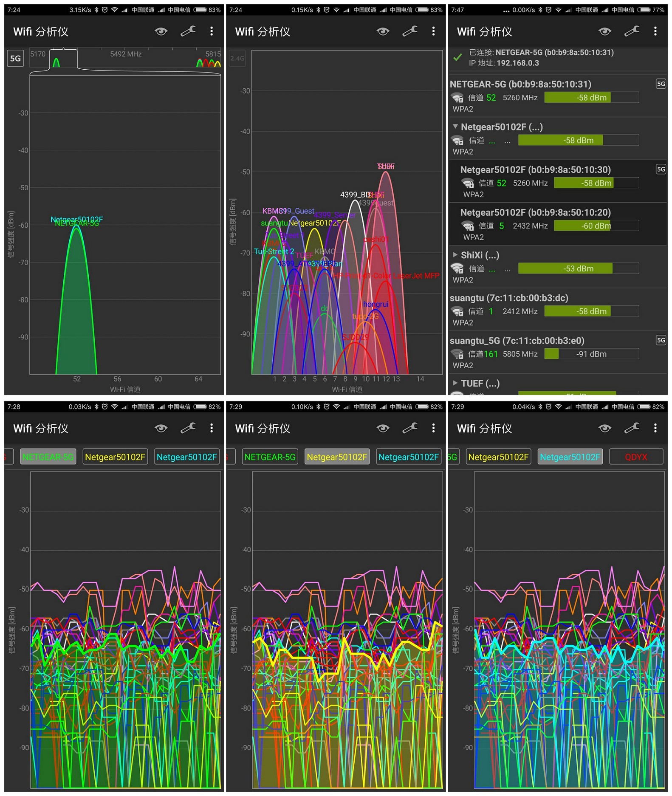672x796 pixels.
Task: Tap eye view icon on access point list
Action: click(605, 31)
